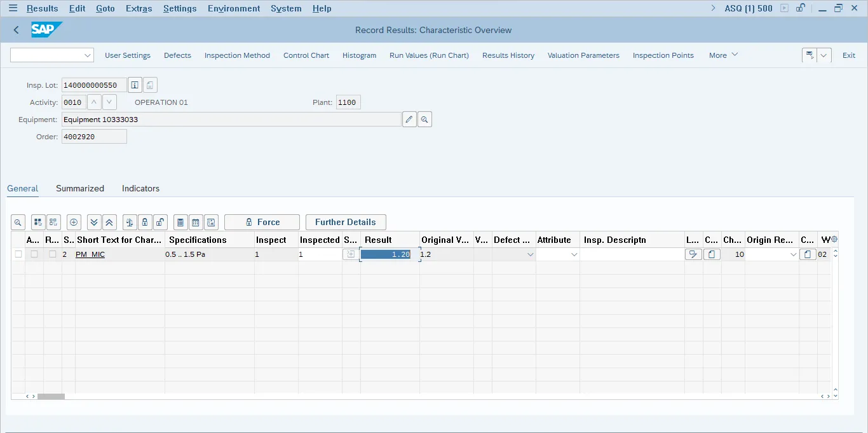The width and height of the screenshot is (868, 433).
Task: Click the pencil edit icon beside Equipment
Action: pos(409,120)
